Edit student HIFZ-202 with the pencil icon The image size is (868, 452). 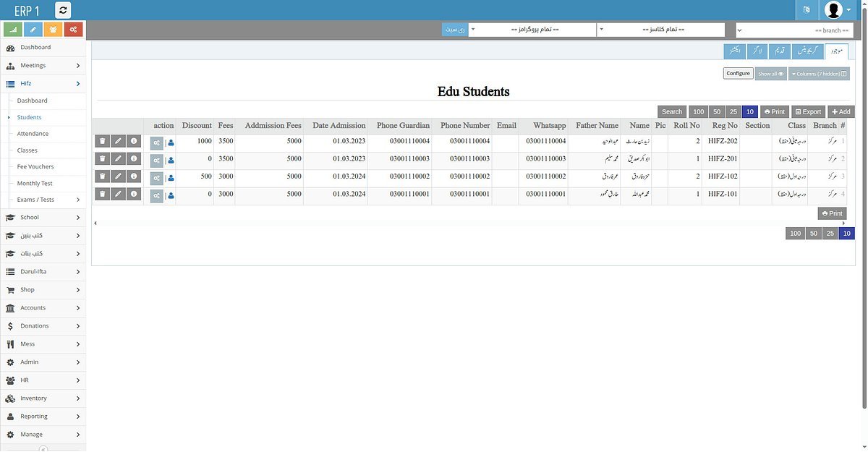[118, 141]
